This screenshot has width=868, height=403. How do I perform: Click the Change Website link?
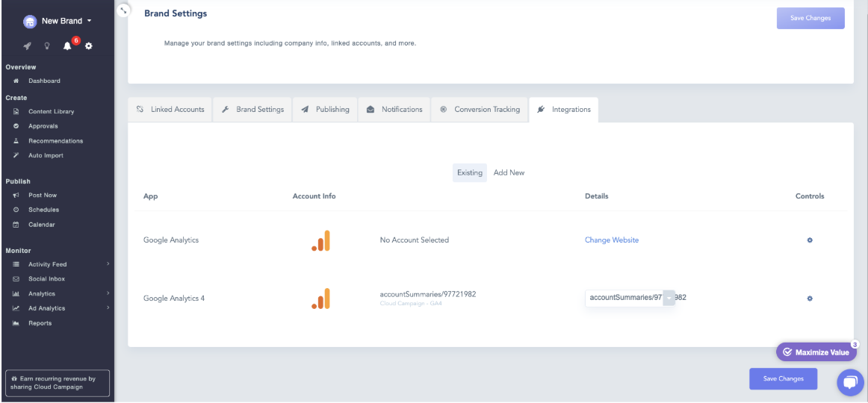611,240
